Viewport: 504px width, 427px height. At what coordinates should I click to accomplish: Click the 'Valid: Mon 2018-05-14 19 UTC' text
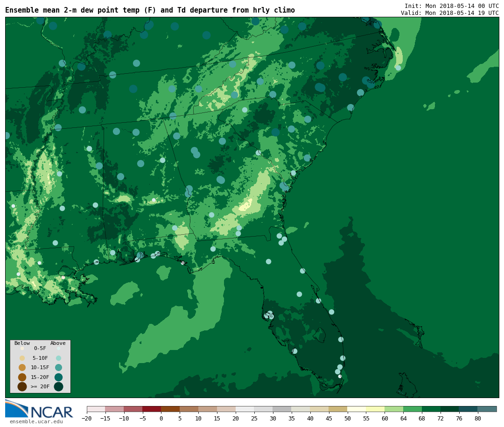(450, 13)
